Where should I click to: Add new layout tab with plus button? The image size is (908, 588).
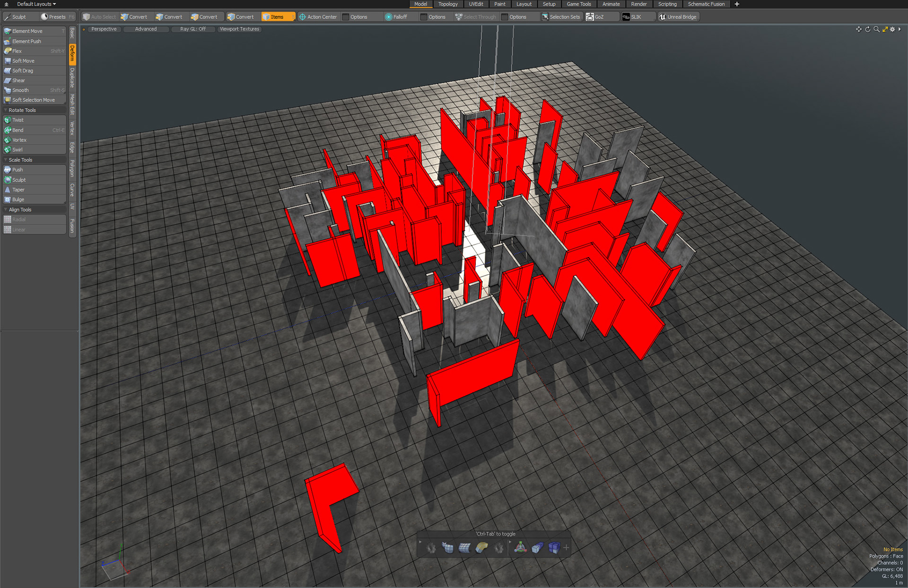(x=736, y=4)
